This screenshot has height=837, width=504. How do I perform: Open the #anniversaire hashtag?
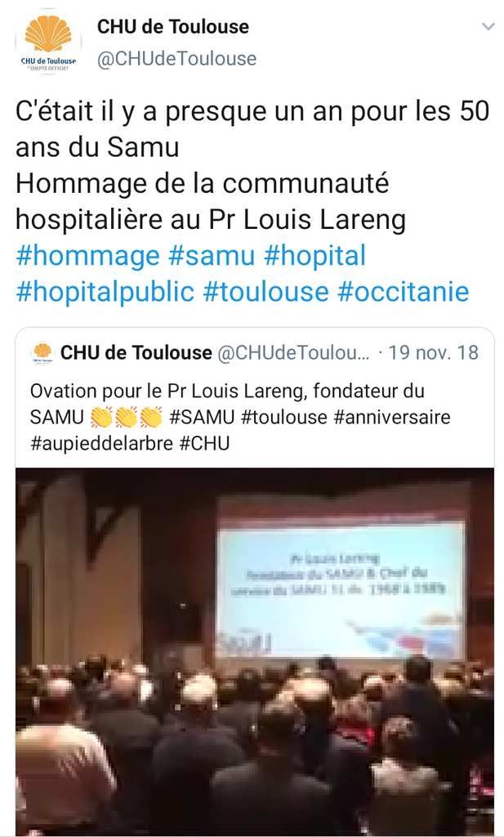[392, 417]
